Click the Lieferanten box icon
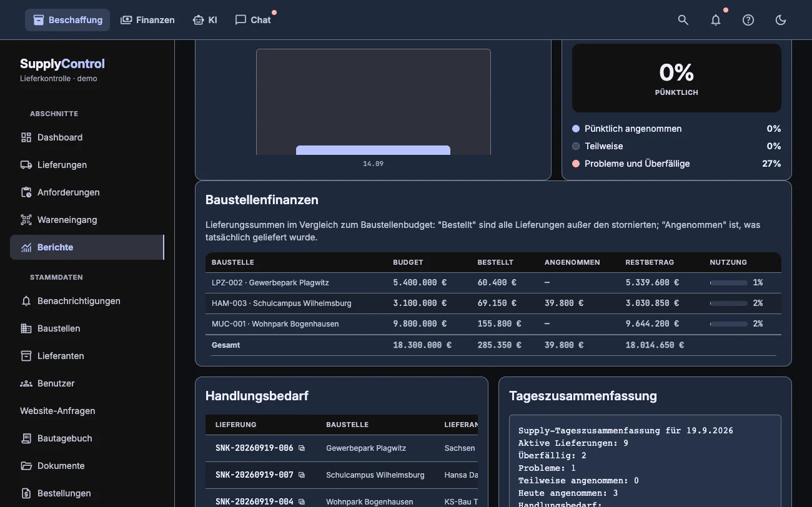 [26, 356]
